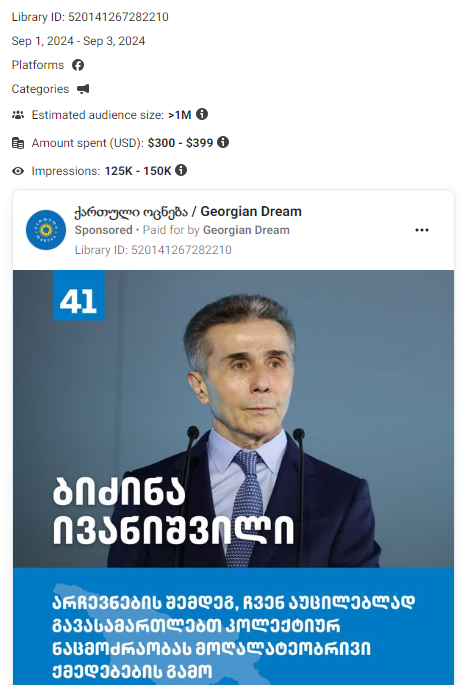The width and height of the screenshot is (466, 685).
Task: Click the $300 - $399 amount value
Action: (x=180, y=143)
